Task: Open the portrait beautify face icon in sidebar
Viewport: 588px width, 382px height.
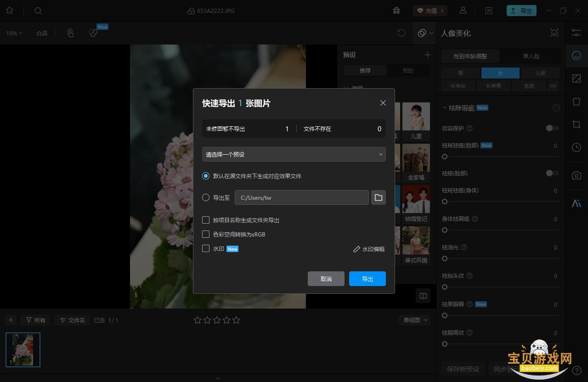Action: (x=577, y=56)
